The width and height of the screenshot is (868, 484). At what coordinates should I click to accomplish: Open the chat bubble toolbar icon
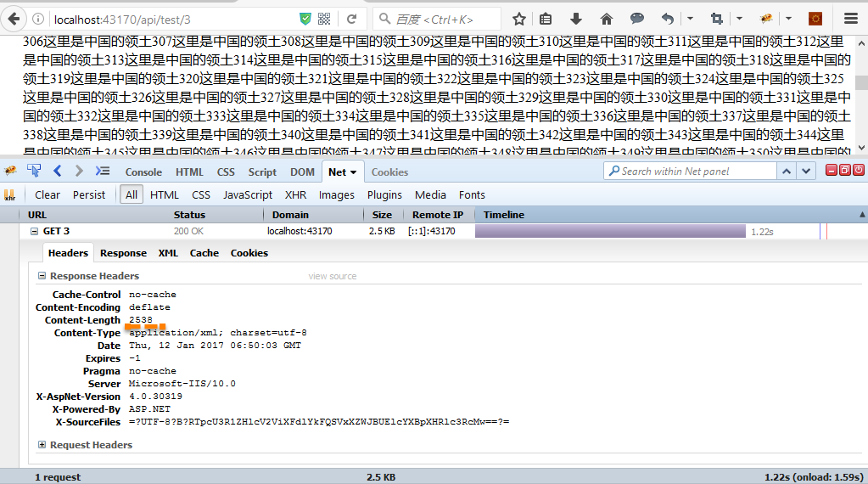(x=637, y=20)
